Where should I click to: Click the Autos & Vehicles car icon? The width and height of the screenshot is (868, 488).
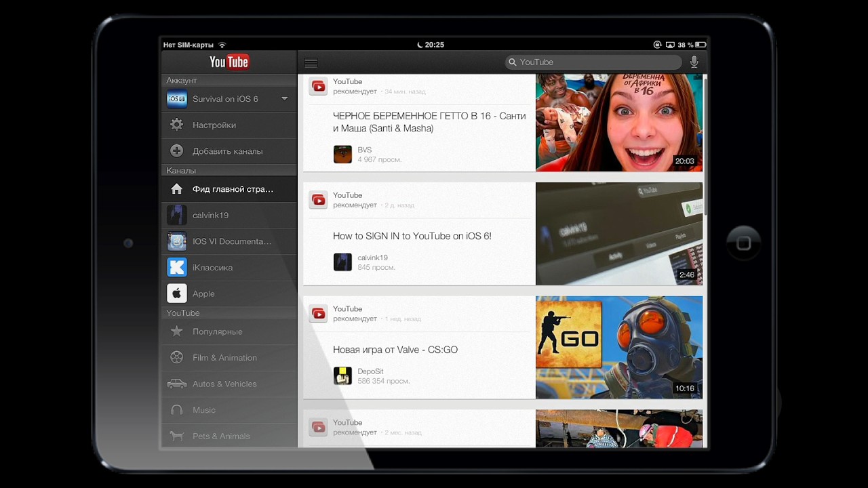pyautogui.click(x=176, y=384)
